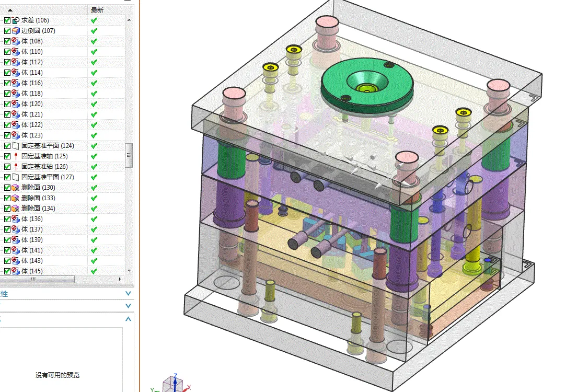This screenshot has width=577, height=392.
Task: Click the yellow sprue bushing at ring center
Action: pos(366,88)
